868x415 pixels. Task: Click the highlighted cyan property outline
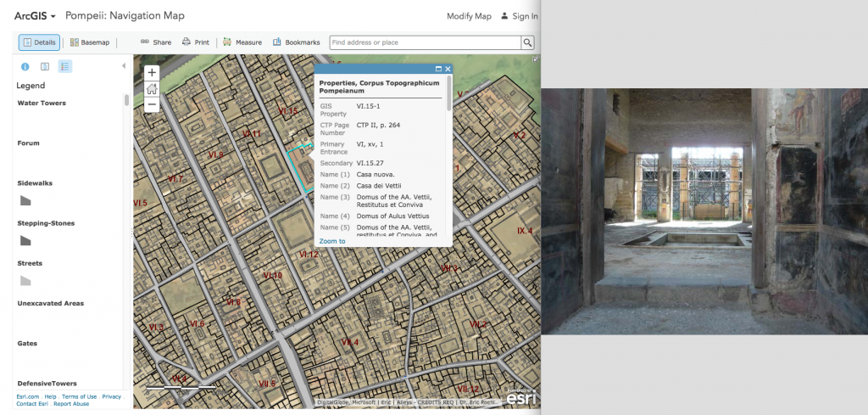(x=302, y=169)
